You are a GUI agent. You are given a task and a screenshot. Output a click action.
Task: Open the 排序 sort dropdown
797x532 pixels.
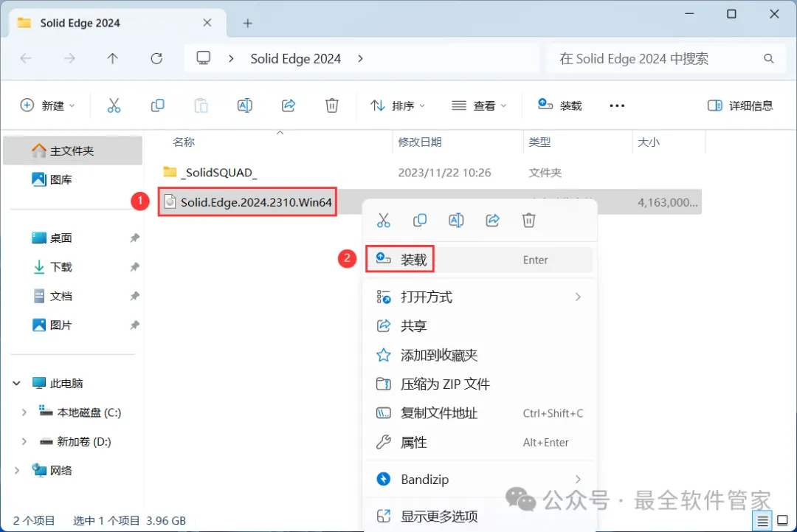coord(398,106)
